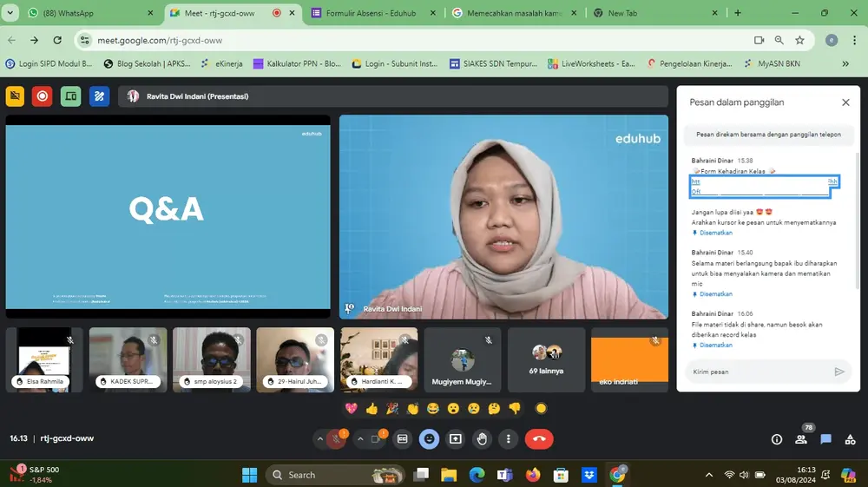Switch to Memecahkan masalah kamera tab

tap(515, 13)
